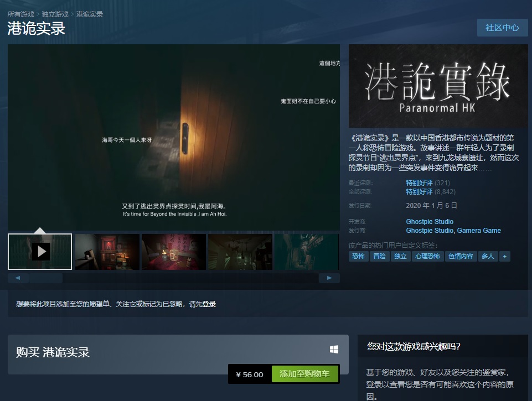Open the Ghostpie Studio developer link
532x401 pixels.
(430, 221)
